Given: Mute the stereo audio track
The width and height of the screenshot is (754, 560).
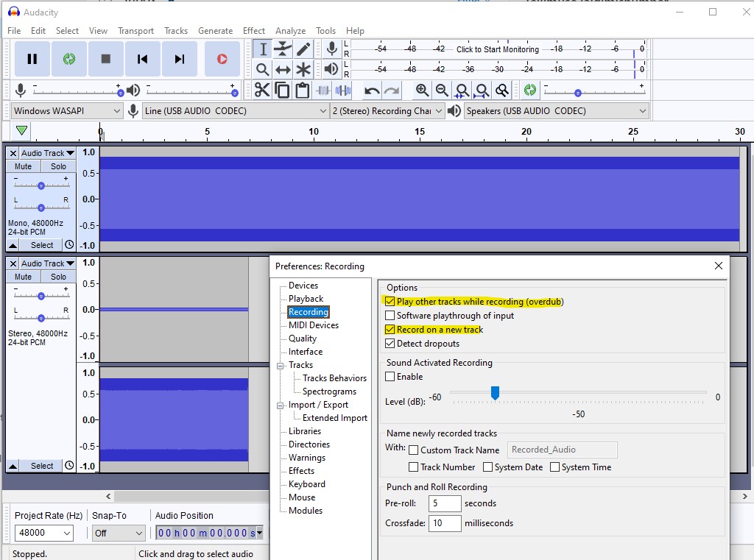Looking at the screenshot, I should click(x=23, y=277).
